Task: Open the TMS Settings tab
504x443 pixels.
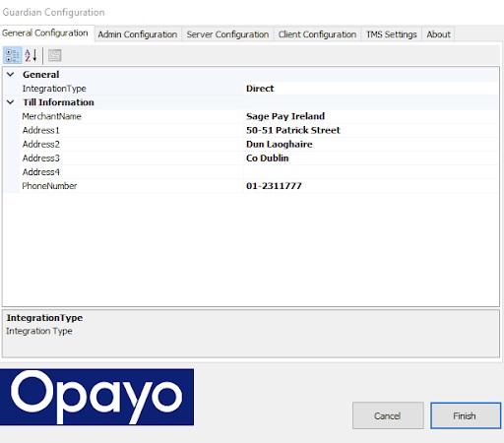Action: tap(392, 34)
